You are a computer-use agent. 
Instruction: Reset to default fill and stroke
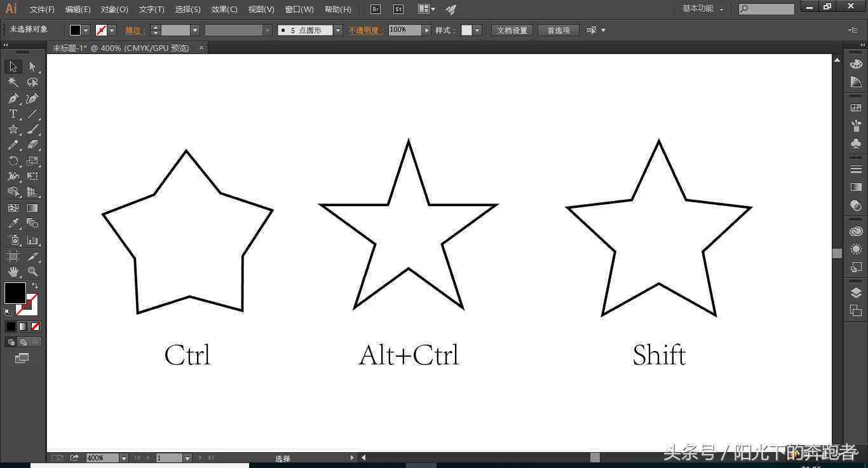click(x=8, y=312)
